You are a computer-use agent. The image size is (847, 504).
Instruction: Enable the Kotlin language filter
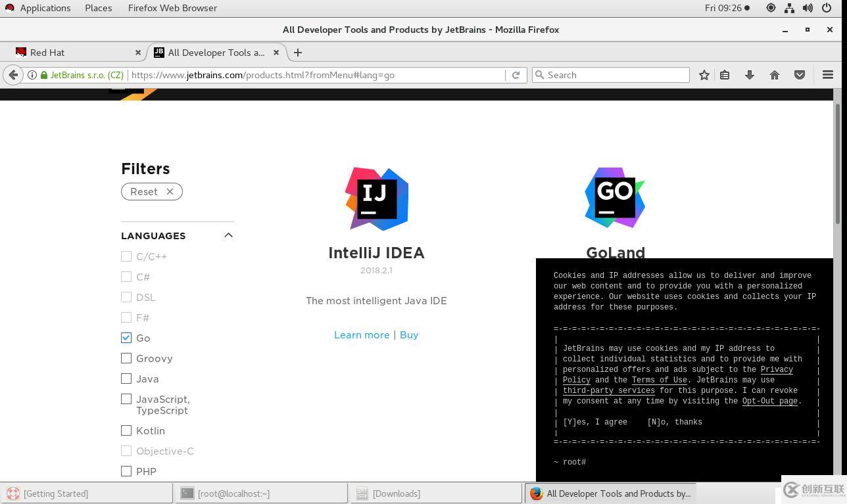click(126, 430)
